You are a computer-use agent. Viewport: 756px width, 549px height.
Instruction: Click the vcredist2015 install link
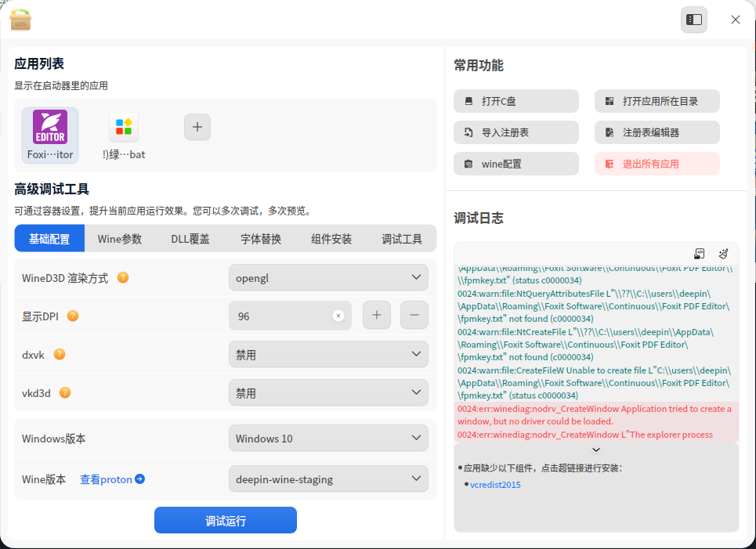(x=495, y=485)
